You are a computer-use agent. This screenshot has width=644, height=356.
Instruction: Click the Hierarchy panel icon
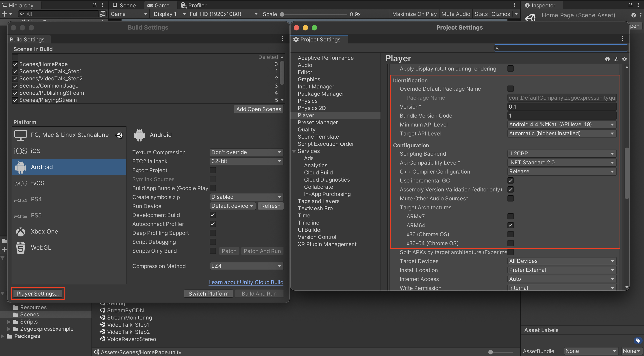4,4
